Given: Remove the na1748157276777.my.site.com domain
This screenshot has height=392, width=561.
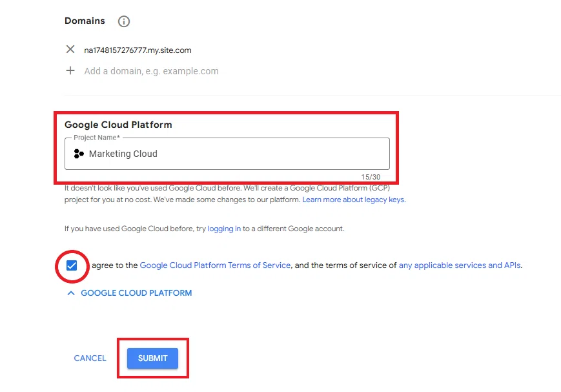Looking at the screenshot, I should pyautogui.click(x=70, y=49).
